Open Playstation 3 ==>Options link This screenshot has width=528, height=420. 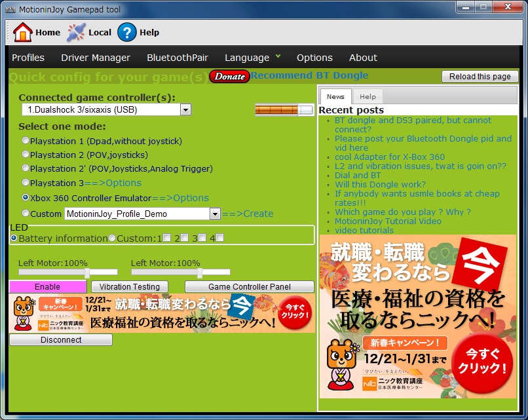point(113,183)
